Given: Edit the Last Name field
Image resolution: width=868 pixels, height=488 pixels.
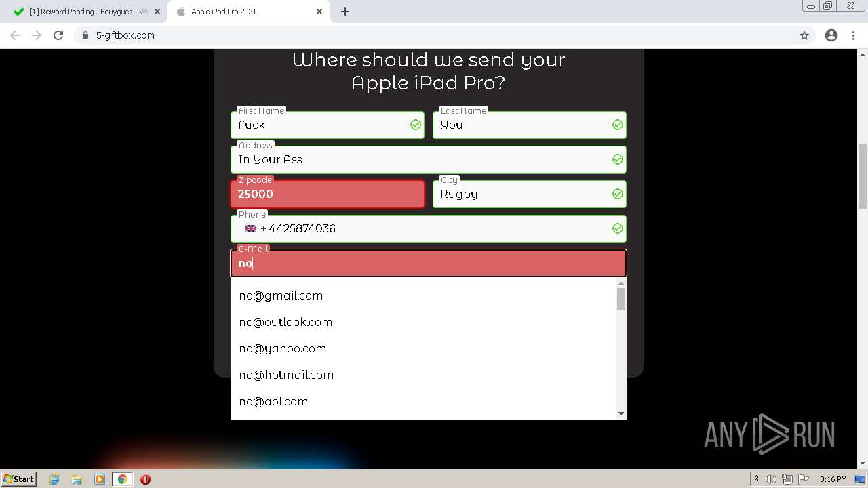Looking at the screenshot, I should 530,125.
